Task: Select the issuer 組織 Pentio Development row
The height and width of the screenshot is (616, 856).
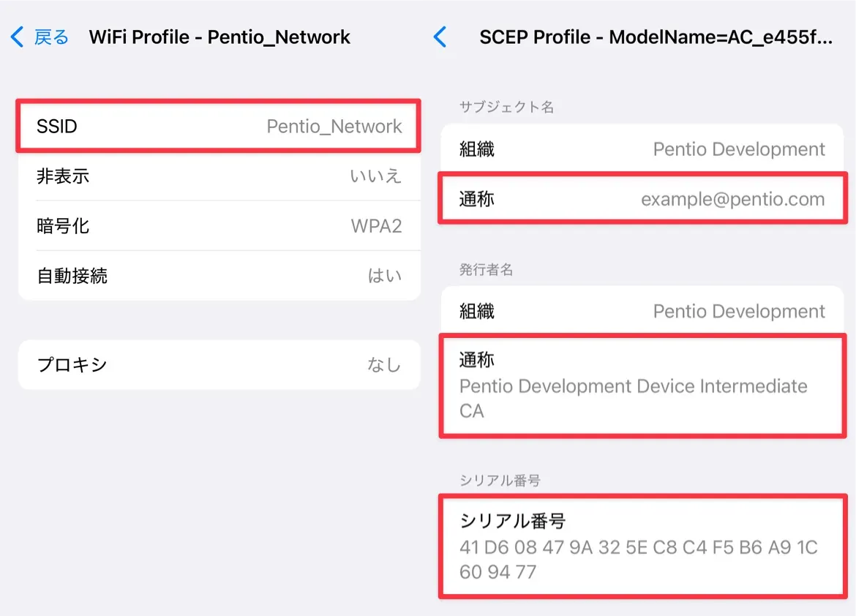Action: [642, 311]
